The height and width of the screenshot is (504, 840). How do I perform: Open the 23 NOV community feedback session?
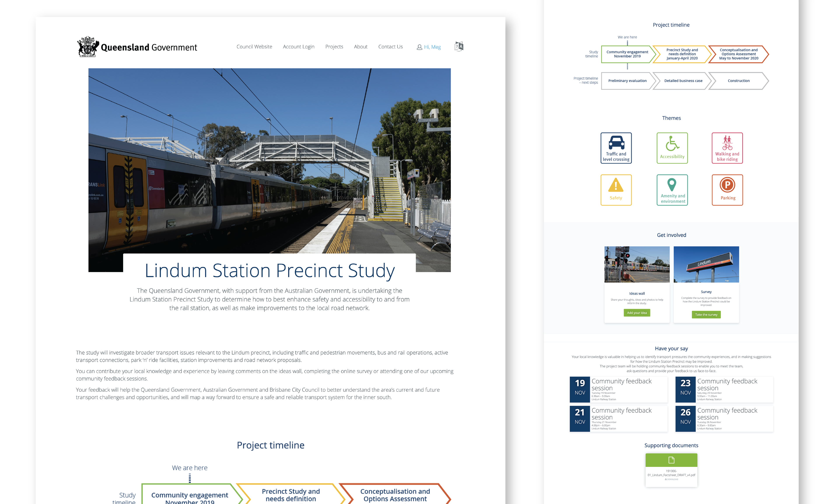(724, 389)
